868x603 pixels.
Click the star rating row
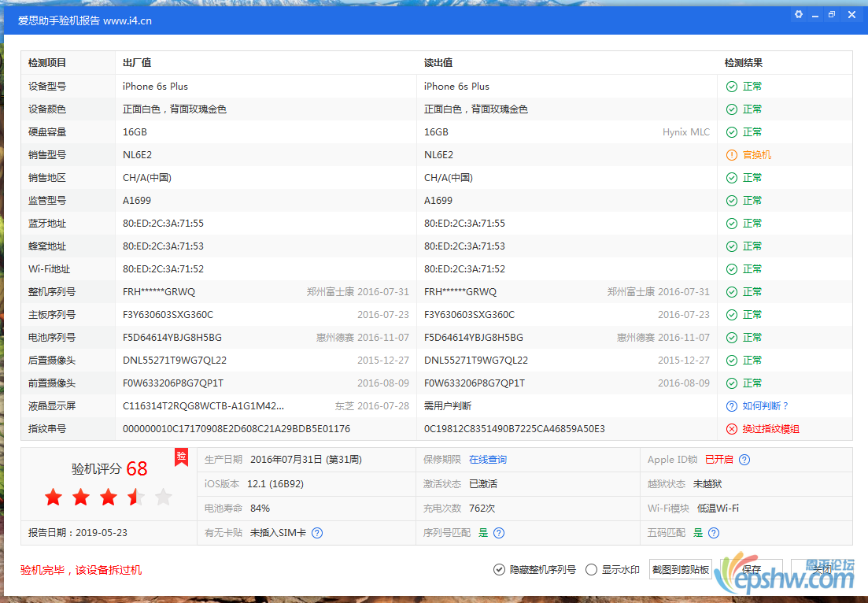pos(109,498)
